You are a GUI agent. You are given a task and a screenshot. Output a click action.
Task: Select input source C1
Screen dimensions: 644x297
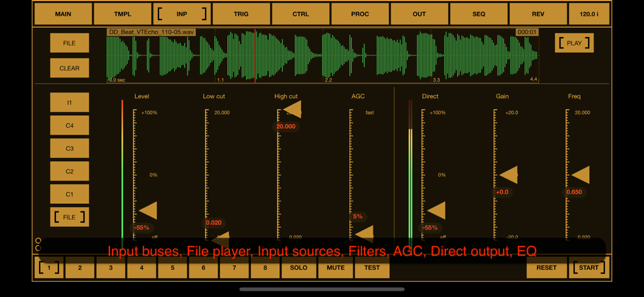click(x=69, y=194)
